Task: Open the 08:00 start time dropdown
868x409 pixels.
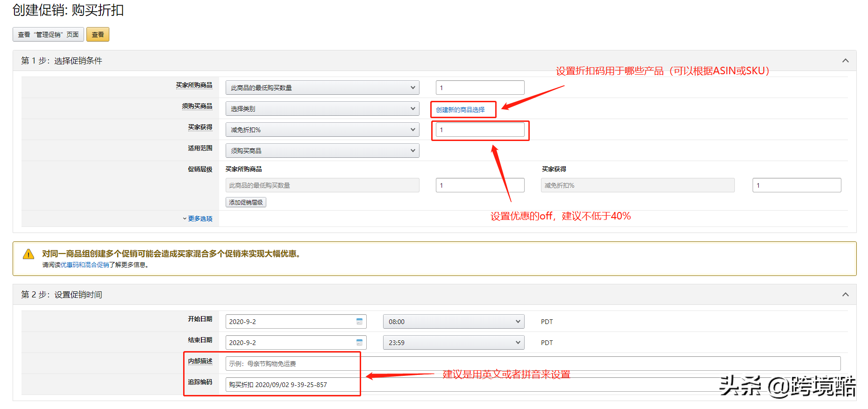Action: click(453, 322)
